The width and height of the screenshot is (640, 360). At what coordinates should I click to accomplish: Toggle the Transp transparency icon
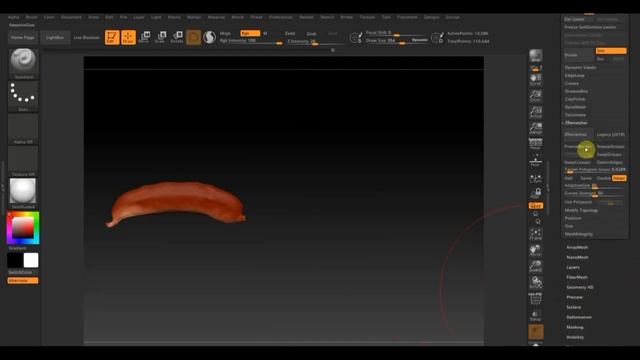click(x=536, y=315)
